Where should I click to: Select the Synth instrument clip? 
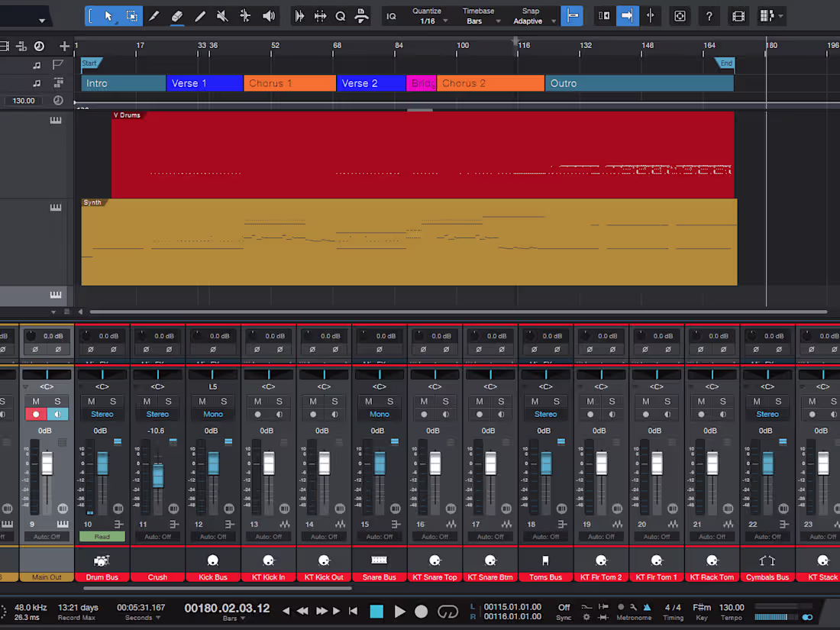(x=409, y=242)
